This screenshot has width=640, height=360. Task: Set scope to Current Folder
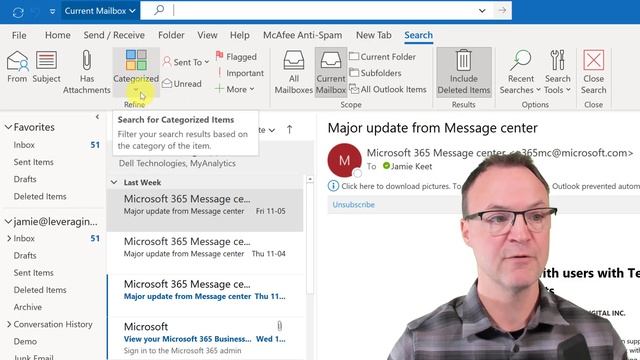[x=382, y=57]
